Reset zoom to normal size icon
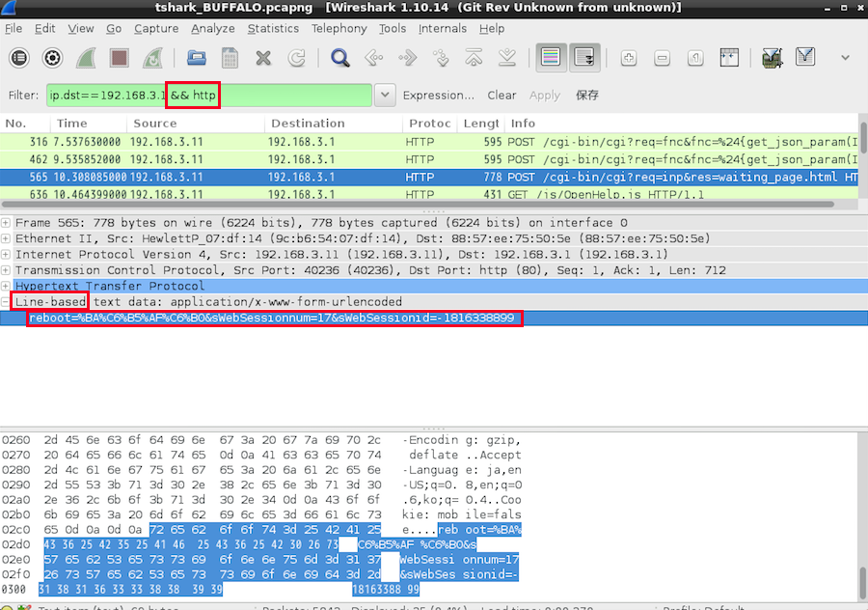868x610 pixels. tap(695, 58)
